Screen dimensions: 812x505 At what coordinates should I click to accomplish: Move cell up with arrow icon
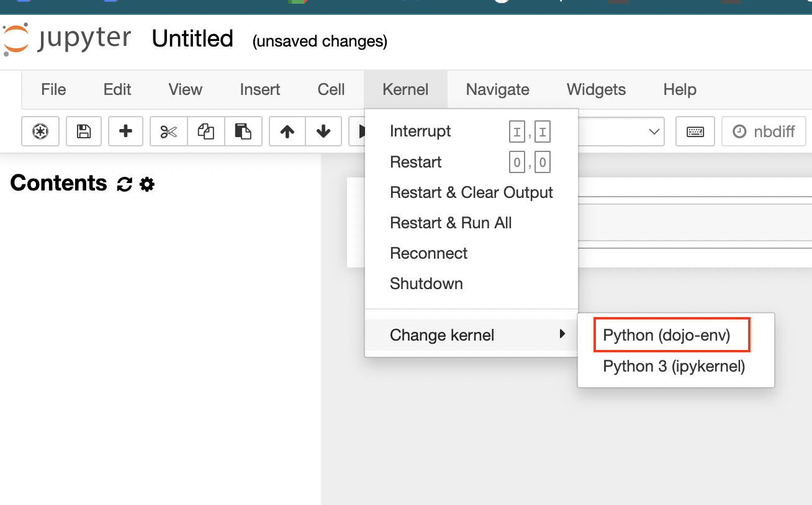click(287, 132)
